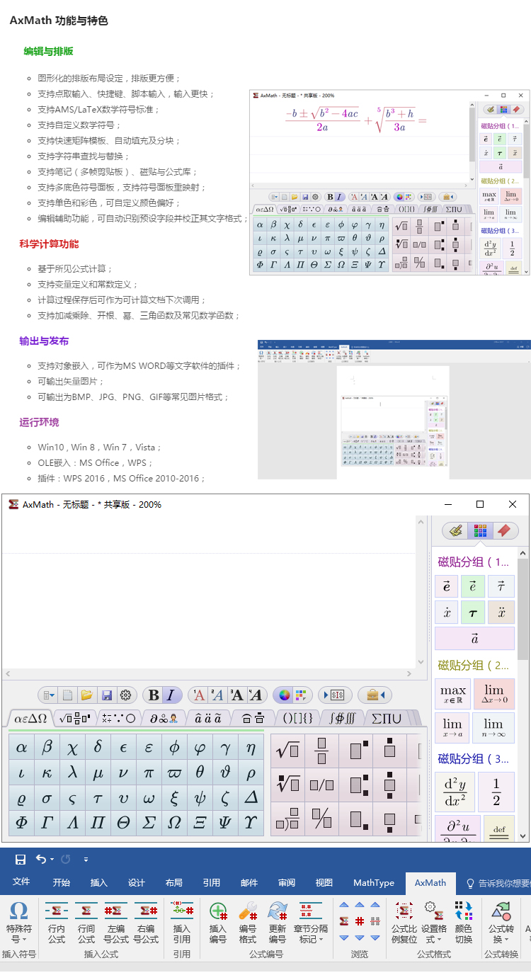The image size is (531, 980).
Task: Click the open folder icon in AxMath toolbar
Action: [86, 695]
